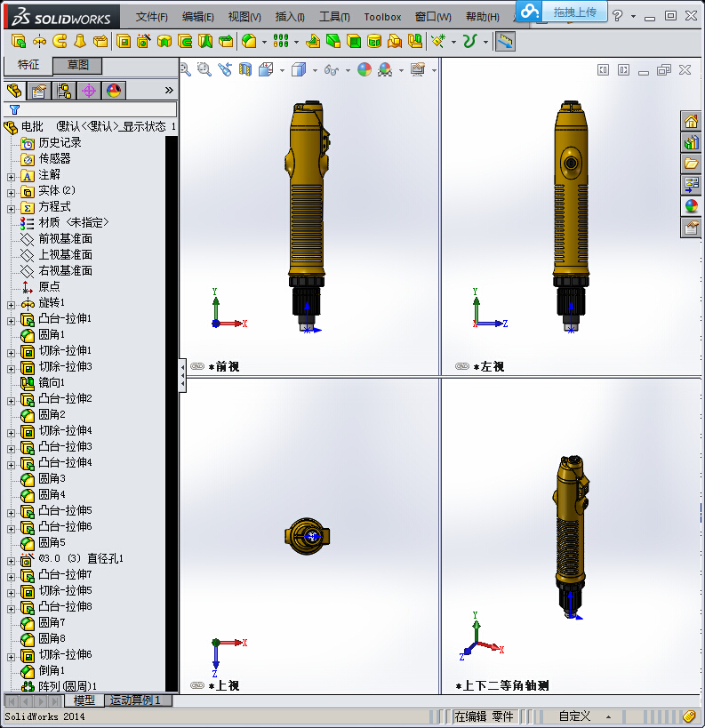Open the 窗口(W) menu
705x728 pixels.
click(x=433, y=17)
